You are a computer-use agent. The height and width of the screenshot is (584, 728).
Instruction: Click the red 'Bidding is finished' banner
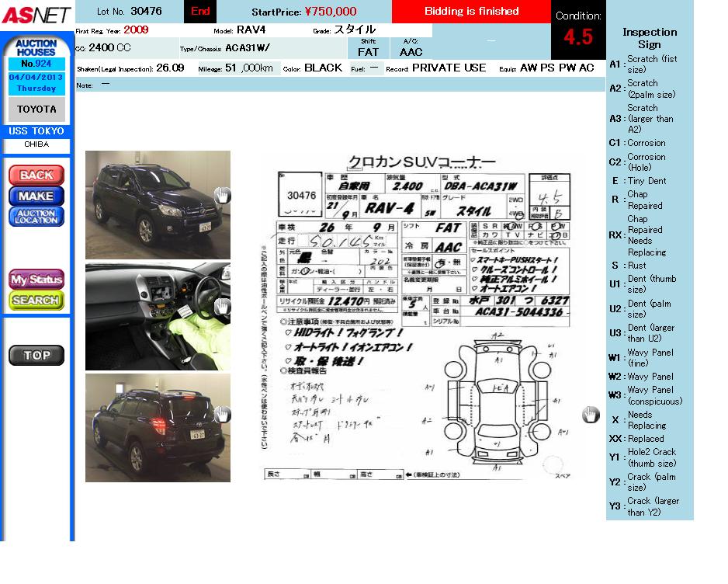tap(471, 12)
